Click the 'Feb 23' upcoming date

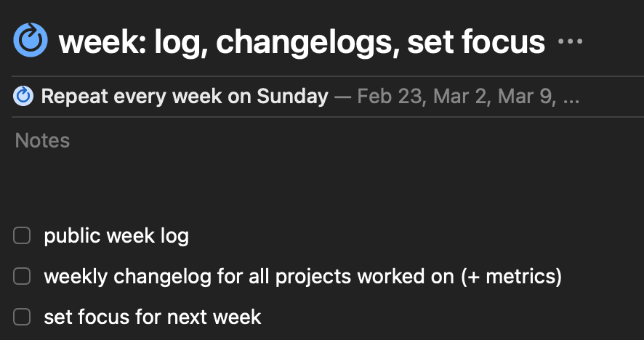389,96
